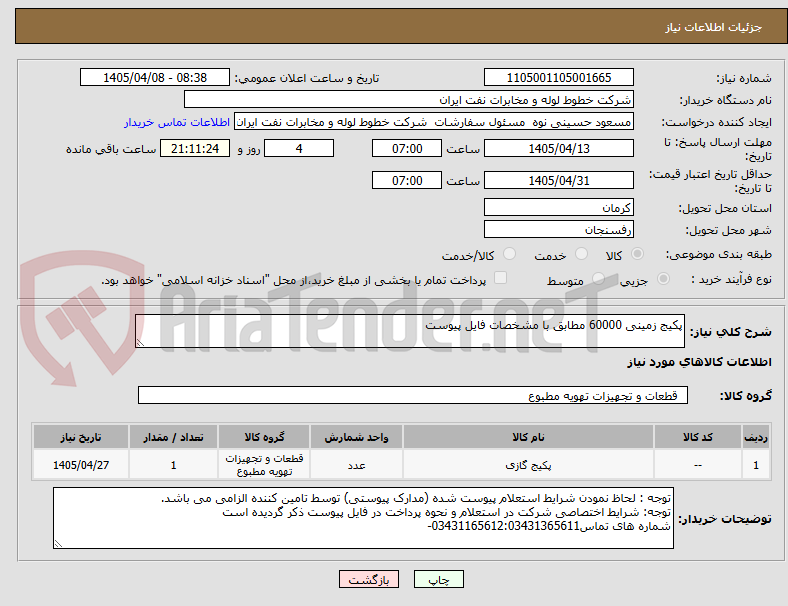Viewport: 788px width, 606px height.
Task: Click the پکیج گازی item name cell
Action: (528, 465)
